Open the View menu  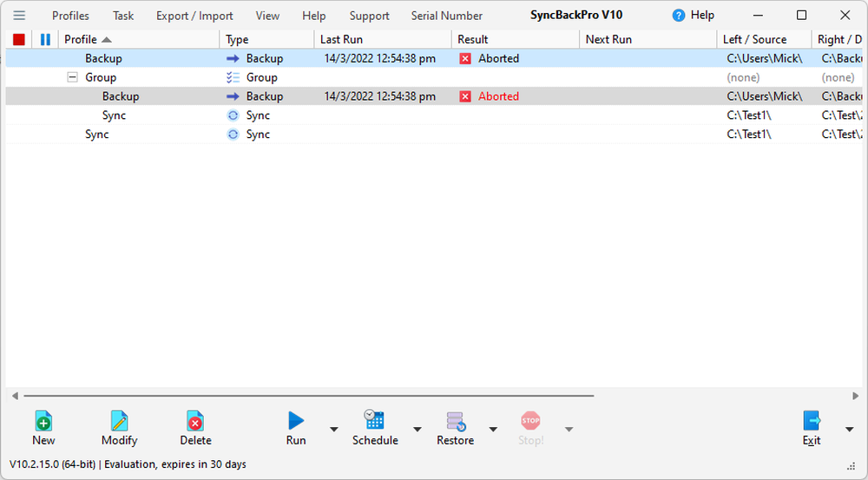267,16
